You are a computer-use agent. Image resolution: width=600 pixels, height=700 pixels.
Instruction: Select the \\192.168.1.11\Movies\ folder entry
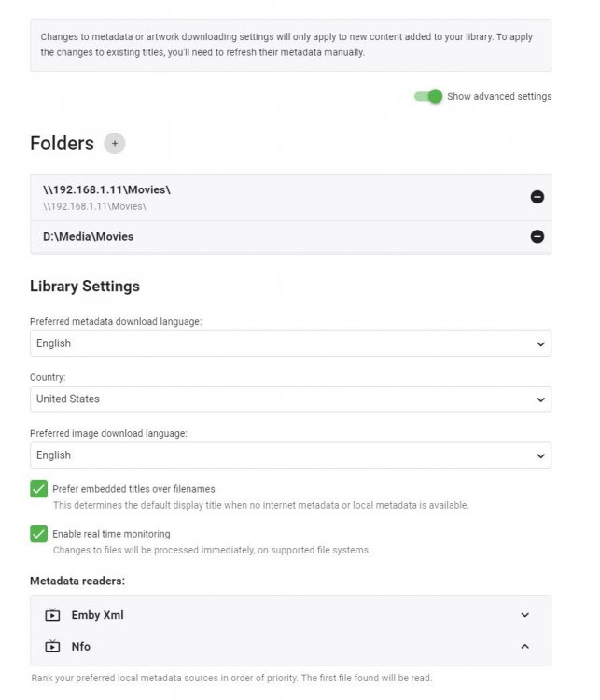pos(107,190)
